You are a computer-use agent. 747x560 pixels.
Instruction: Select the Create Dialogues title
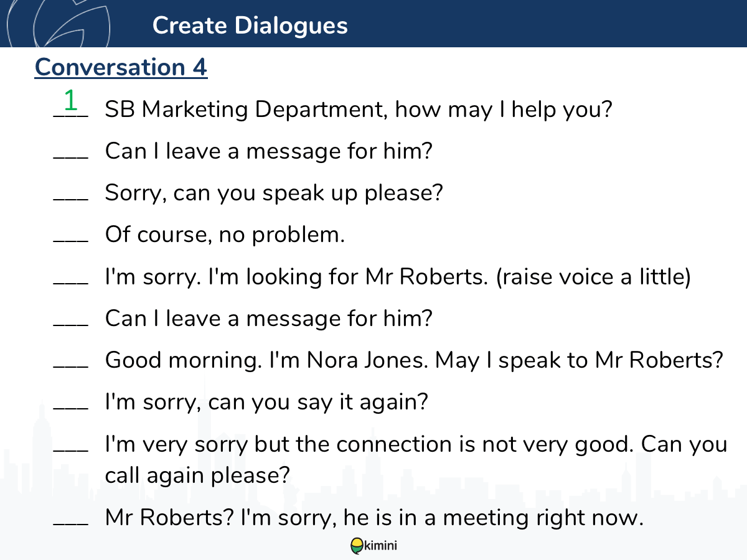250,25
